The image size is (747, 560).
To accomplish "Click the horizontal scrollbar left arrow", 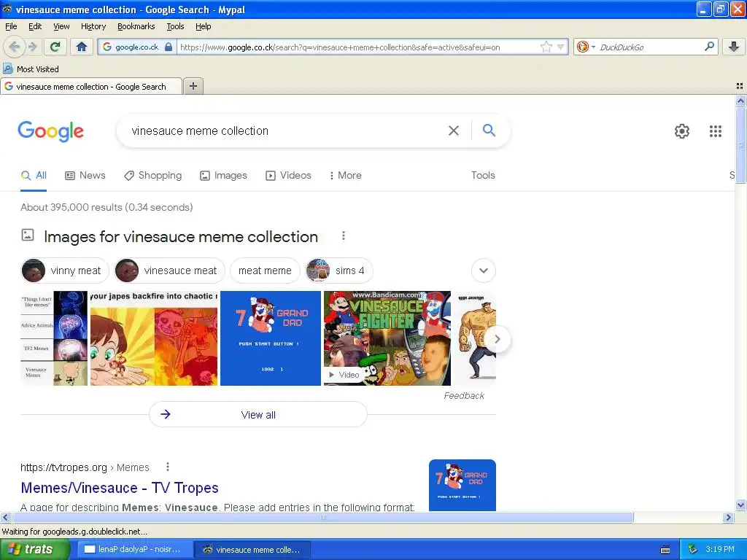I will click(x=5, y=517).
